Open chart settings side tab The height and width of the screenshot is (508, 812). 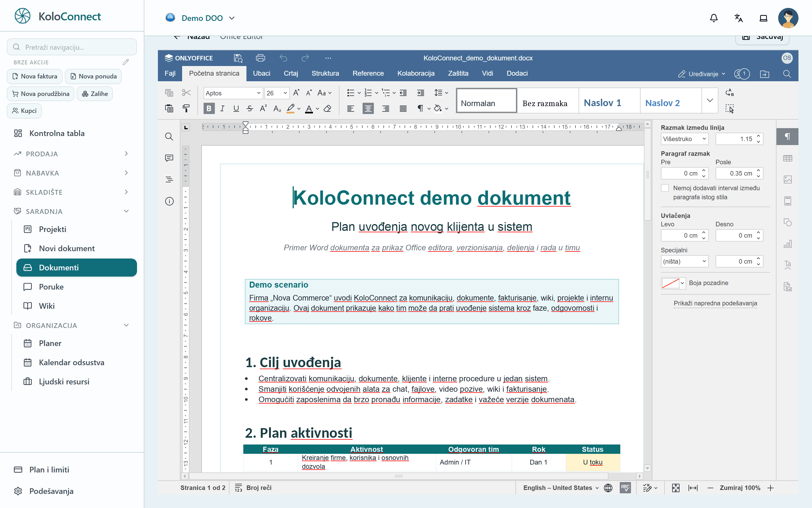coord(787,244)
